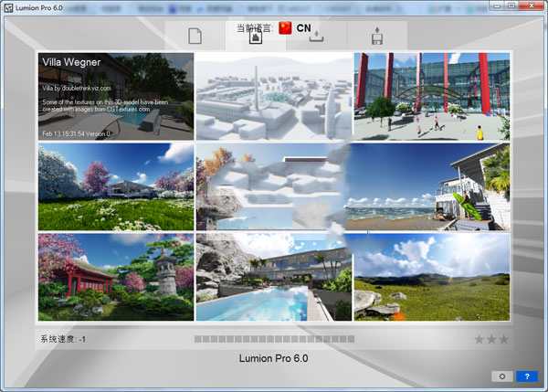Click the Load scene tab icon
Screen dimensions: 548x392
pyautogui.click(x=316, y=37)
